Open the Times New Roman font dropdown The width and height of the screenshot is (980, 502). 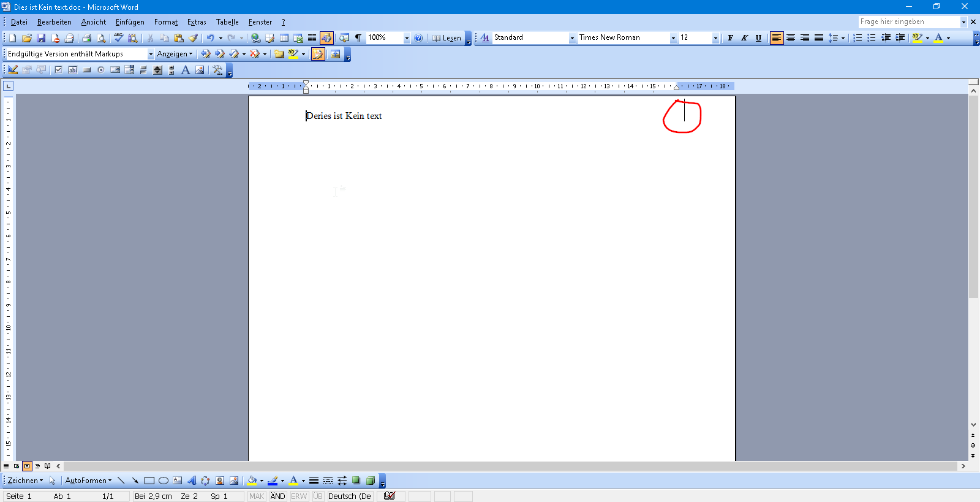673,38
